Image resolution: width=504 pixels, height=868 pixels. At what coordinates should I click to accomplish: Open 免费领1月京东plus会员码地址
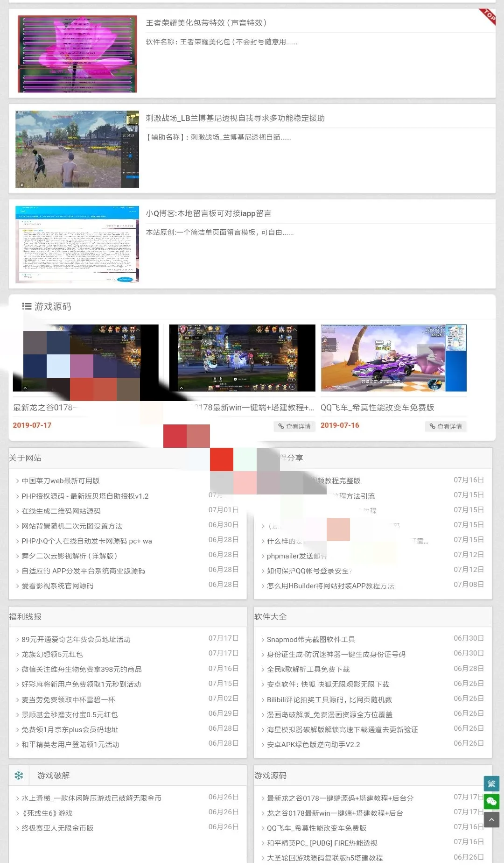(x=70, y=729)
